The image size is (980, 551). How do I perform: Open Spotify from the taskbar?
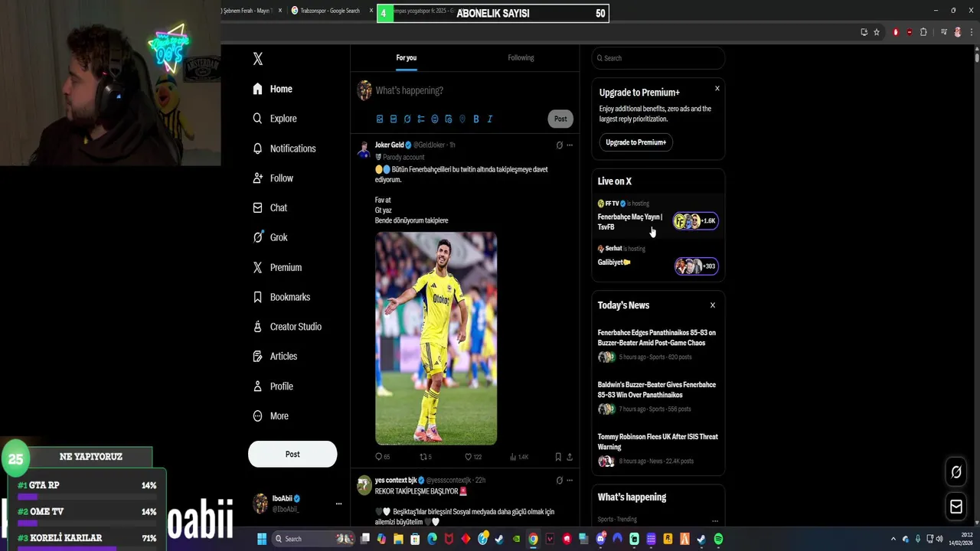718,539
